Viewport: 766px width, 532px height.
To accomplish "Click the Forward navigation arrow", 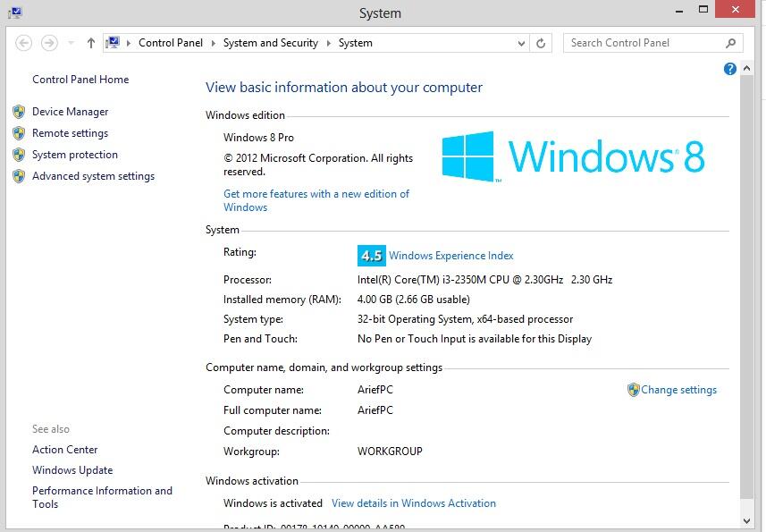I will [49, 43].
